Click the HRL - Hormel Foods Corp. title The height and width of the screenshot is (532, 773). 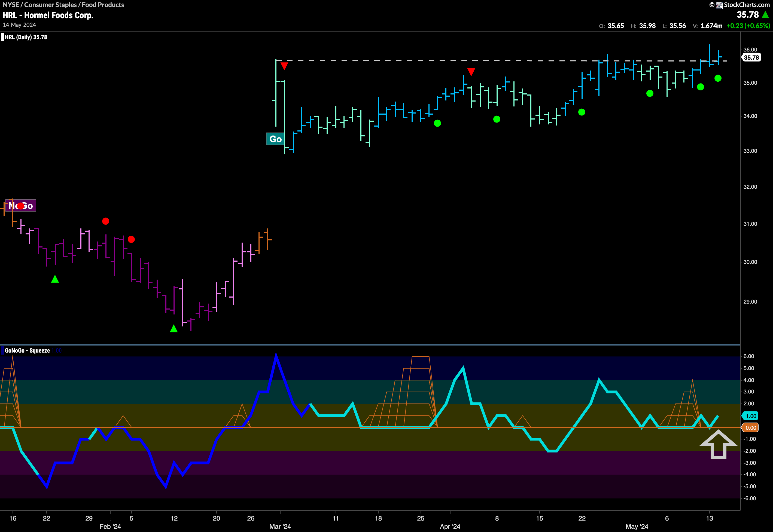[x=48, y=15]
